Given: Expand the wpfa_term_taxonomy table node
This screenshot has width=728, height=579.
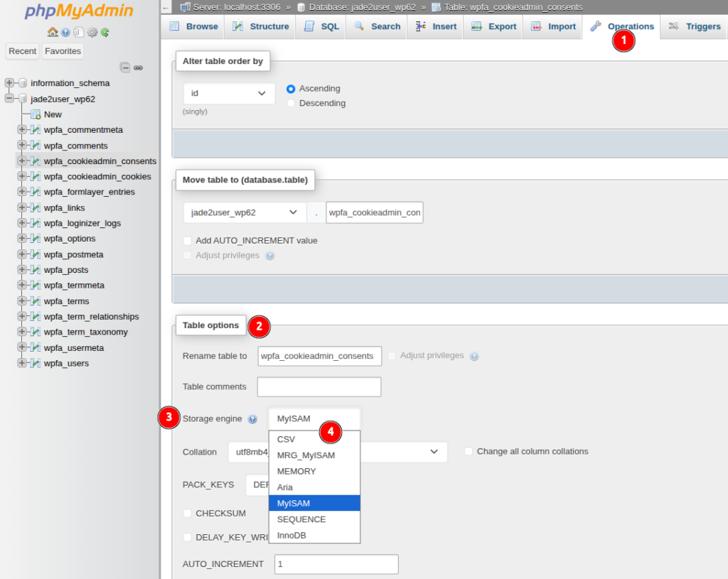Looking at the screenshot, I should click(22, 332).
